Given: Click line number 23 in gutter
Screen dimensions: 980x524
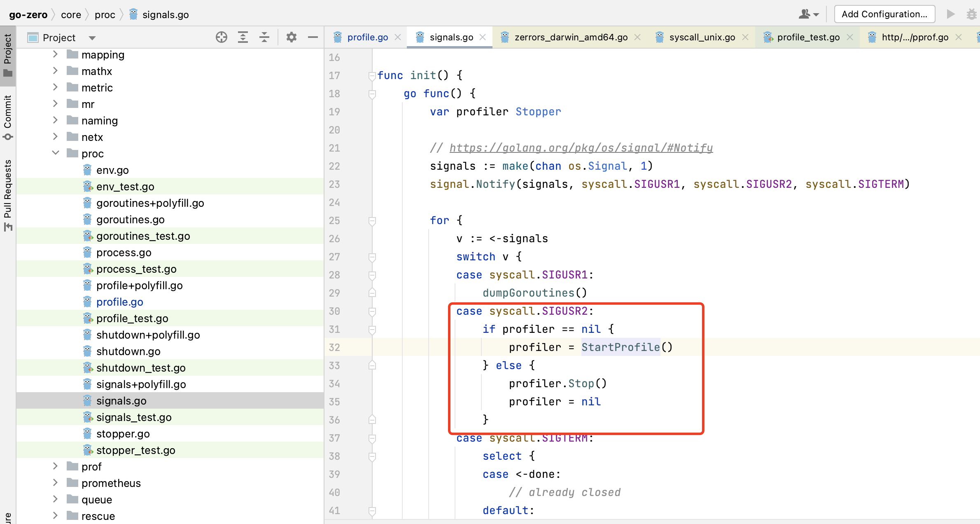Looking at the screenshot, I should click(x=334, y=184).
